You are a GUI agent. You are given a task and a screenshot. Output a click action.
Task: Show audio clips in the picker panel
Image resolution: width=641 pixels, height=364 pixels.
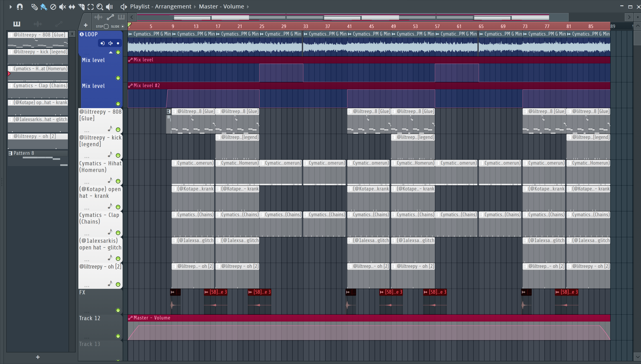tap(38, 24)
